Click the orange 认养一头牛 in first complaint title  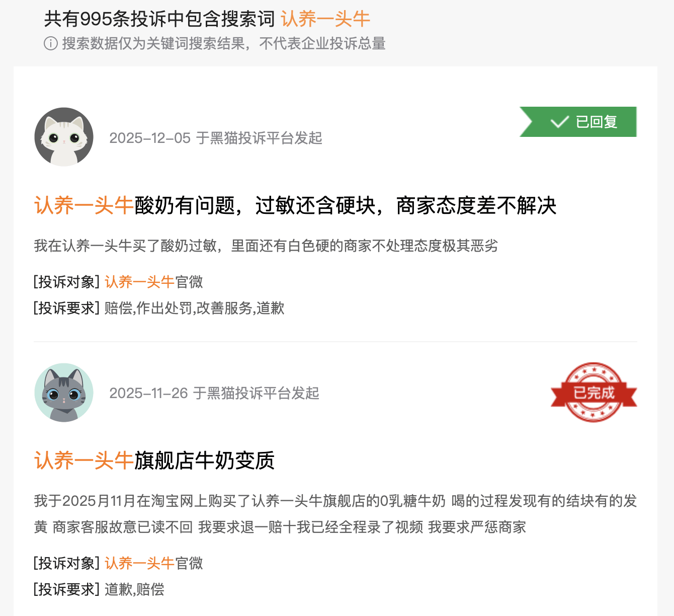(x=84, y=205)
